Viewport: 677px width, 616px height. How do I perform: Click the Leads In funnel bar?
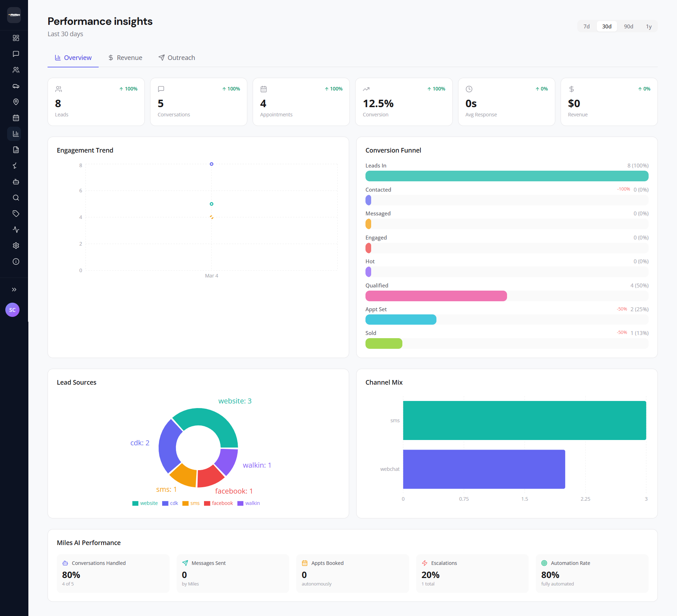coord(507,176)
